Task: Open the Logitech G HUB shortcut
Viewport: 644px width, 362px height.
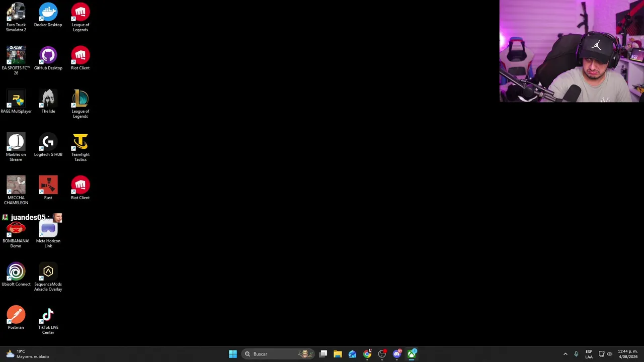Action: pos(48,145)
